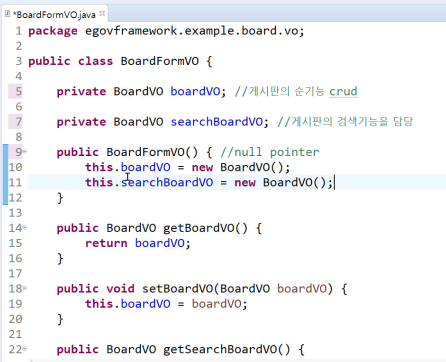Collapse the setBoardVO method at line 18
Image resolution: width=446 pixels, height=362 pixels.
coord(25,288)
